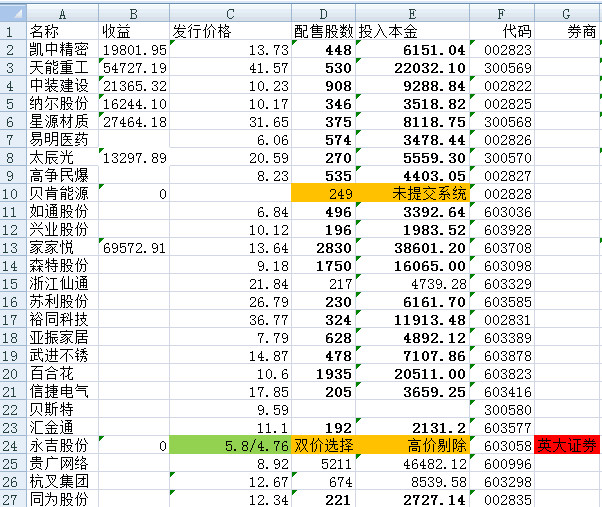The height and width of the screenshot is (507, 602).
Task: Select column C header
Action: [x=230, y=13]
